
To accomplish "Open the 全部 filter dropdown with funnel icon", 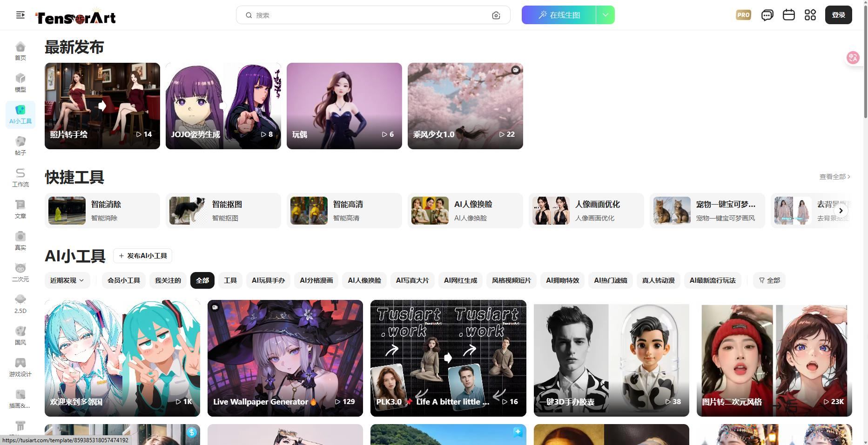I will (769, 280).
